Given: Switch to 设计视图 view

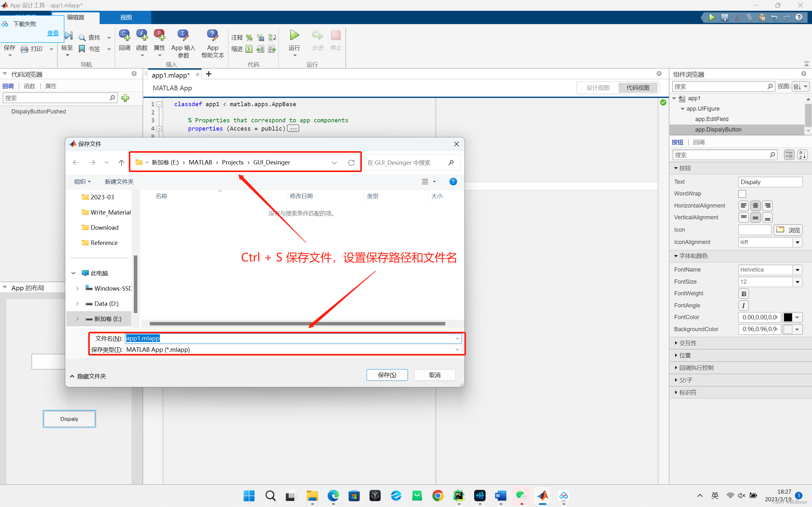Looking at the screenshot, I should tap(598, 87).
